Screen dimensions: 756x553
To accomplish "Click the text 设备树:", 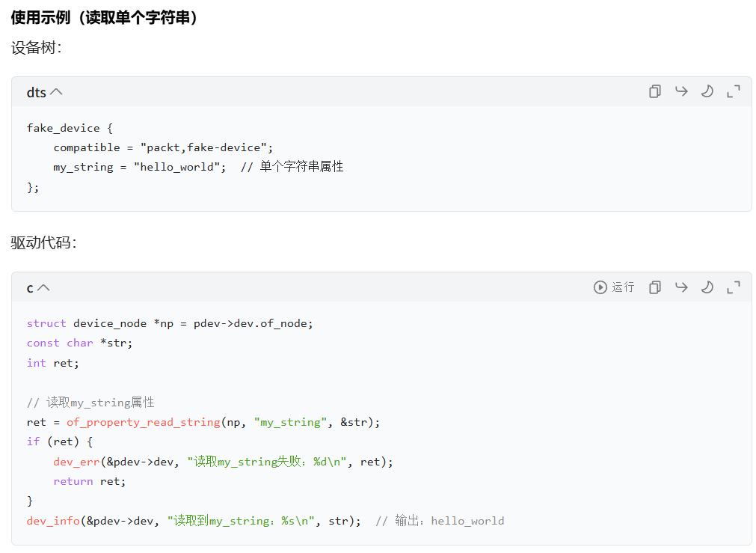I will 36,47.
